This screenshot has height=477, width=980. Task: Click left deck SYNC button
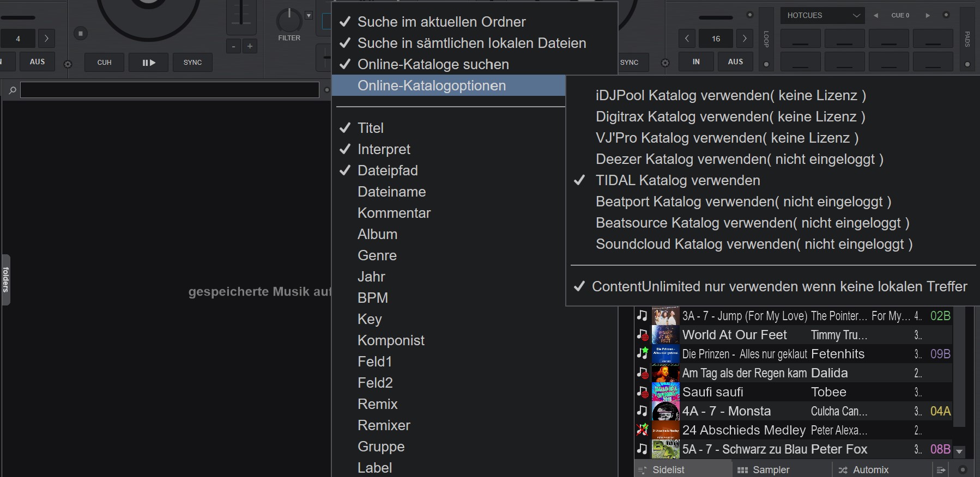click(x=192, y=63)
